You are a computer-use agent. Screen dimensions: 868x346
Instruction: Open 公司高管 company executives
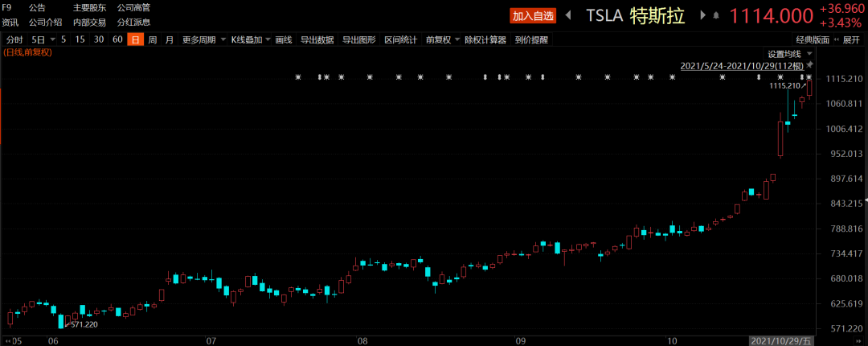click(x=133, y=8)
